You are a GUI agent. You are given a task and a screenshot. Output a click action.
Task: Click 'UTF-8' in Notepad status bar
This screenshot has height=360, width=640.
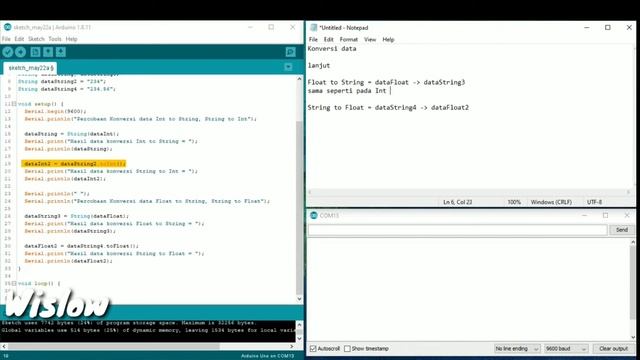coord(594,202)
